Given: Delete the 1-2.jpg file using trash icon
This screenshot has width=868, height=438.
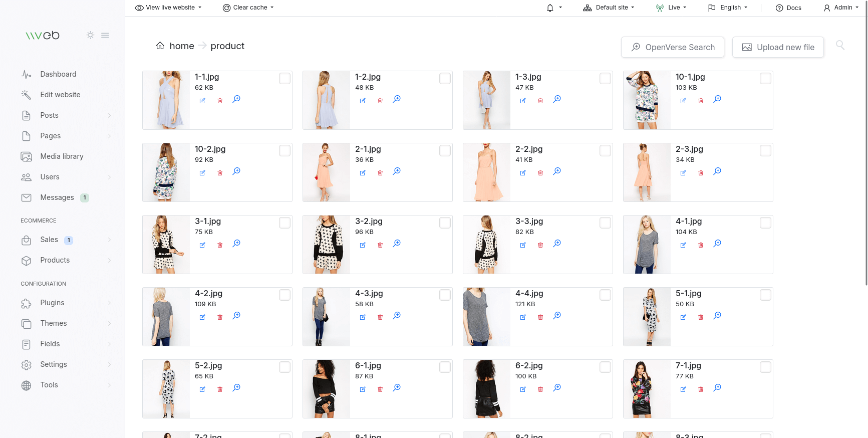Looking at the screenshot, I should coord(380,101).
